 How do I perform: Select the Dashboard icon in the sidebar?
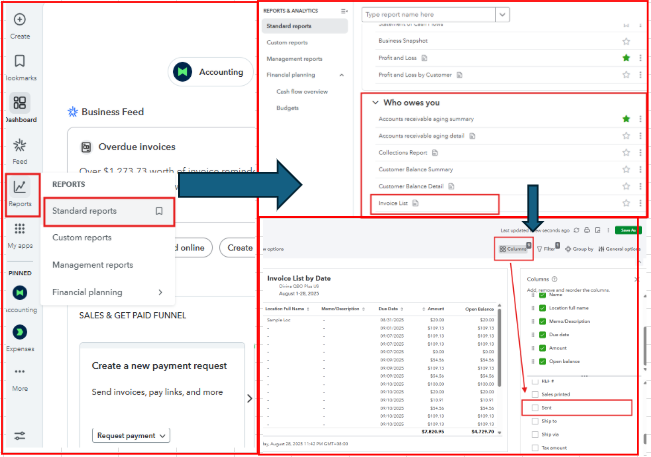pos(20,103)
